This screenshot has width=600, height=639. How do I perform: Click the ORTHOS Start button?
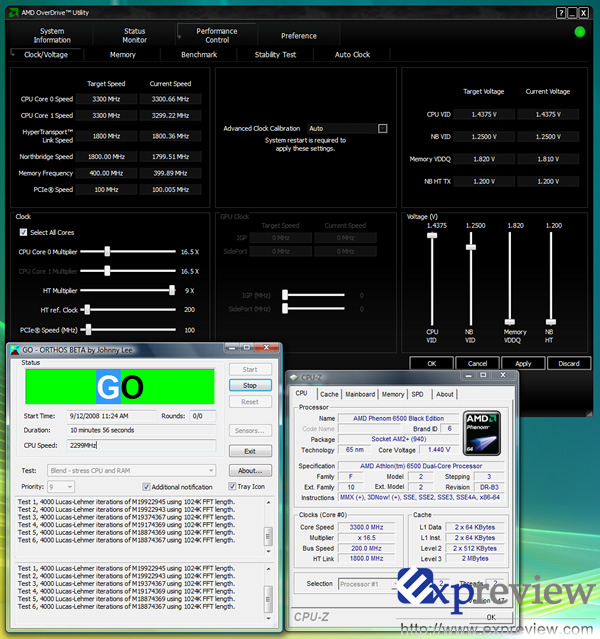(x=250, y=370)
